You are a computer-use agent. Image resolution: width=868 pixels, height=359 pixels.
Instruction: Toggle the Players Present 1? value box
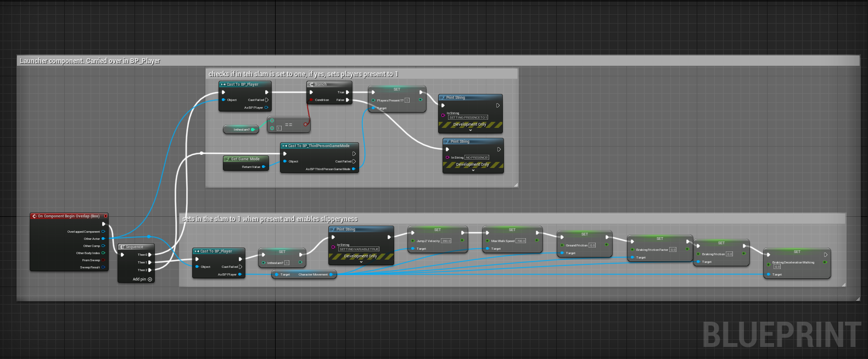coord(407,100)
